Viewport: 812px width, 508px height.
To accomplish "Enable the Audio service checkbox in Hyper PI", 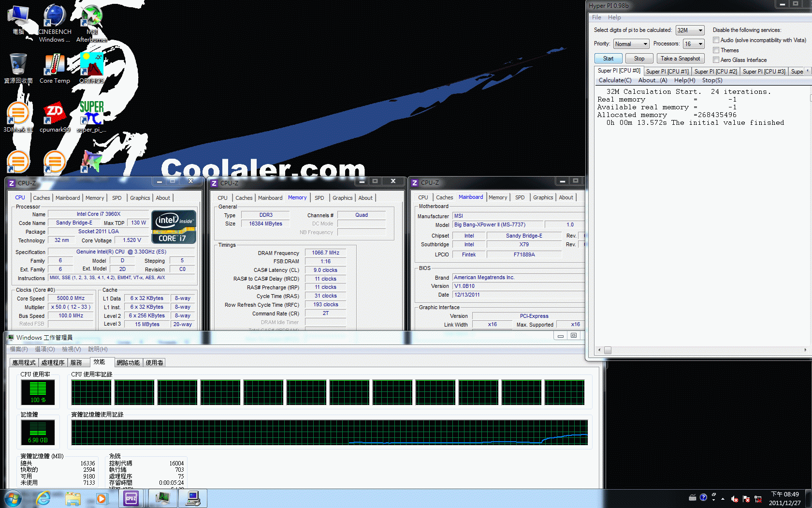I will click(716, 40).
